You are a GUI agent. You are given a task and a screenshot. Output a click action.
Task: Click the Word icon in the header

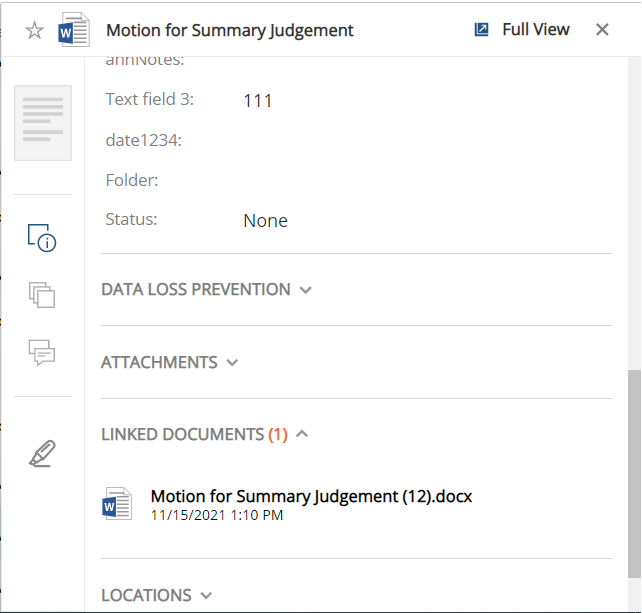tap(75, 30)
